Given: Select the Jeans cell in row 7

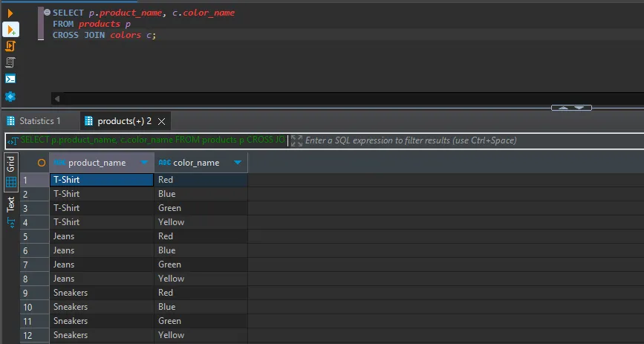Looking at the screenshot, I should click(102, 265).
